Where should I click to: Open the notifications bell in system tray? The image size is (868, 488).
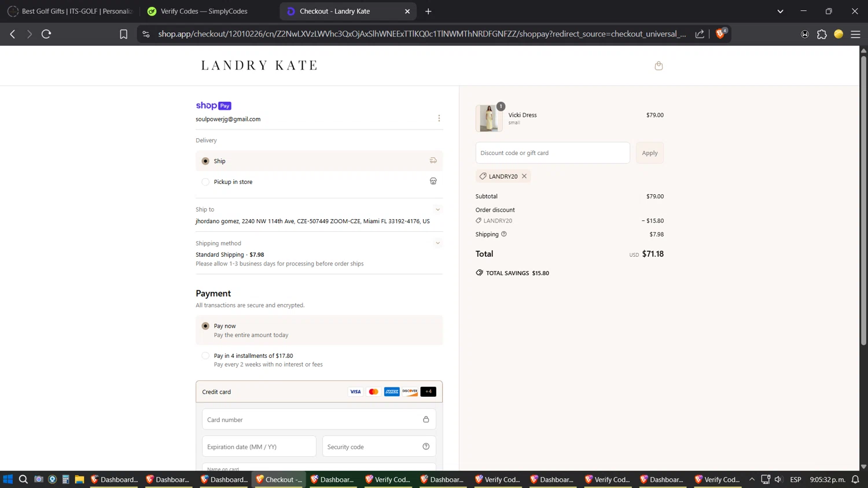coord(855,479)
